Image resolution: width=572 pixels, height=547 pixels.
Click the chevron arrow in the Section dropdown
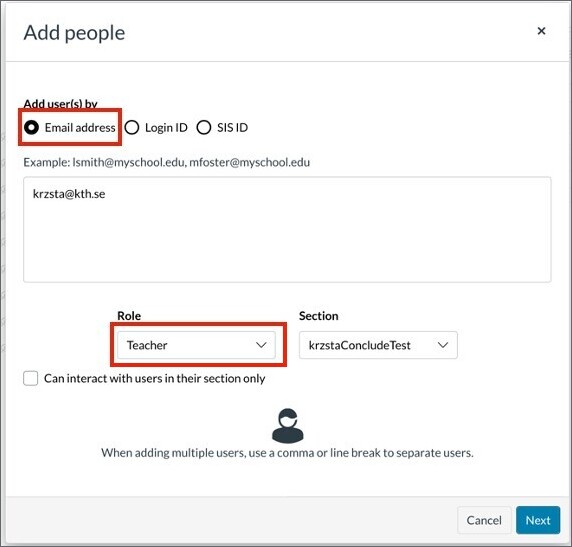coord(443,345)
